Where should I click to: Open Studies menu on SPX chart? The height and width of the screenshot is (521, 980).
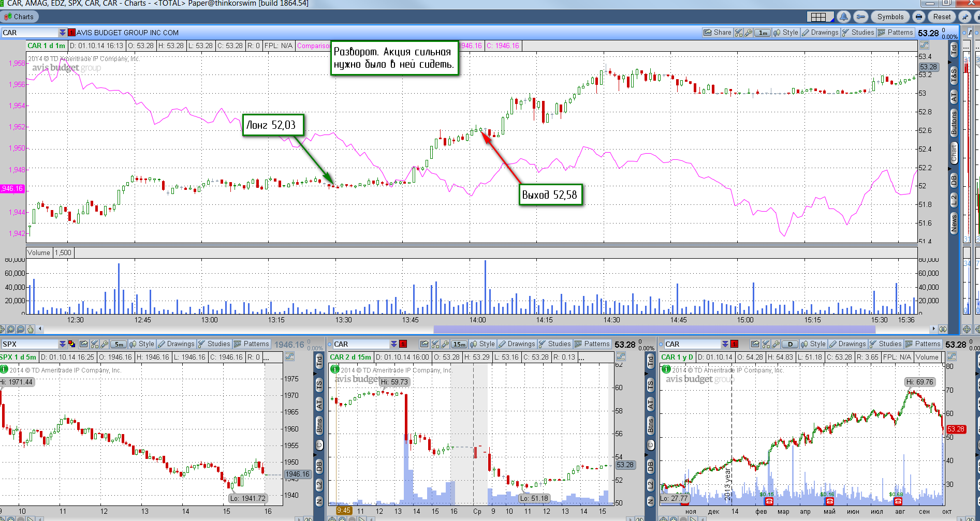(214, 344)
